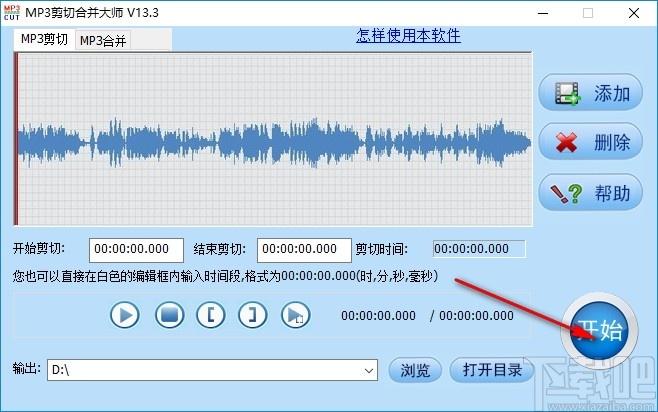The image size is (658, 412).
Task: Open output folder via 打开目录 button
Action: click(x=492, y=370)
